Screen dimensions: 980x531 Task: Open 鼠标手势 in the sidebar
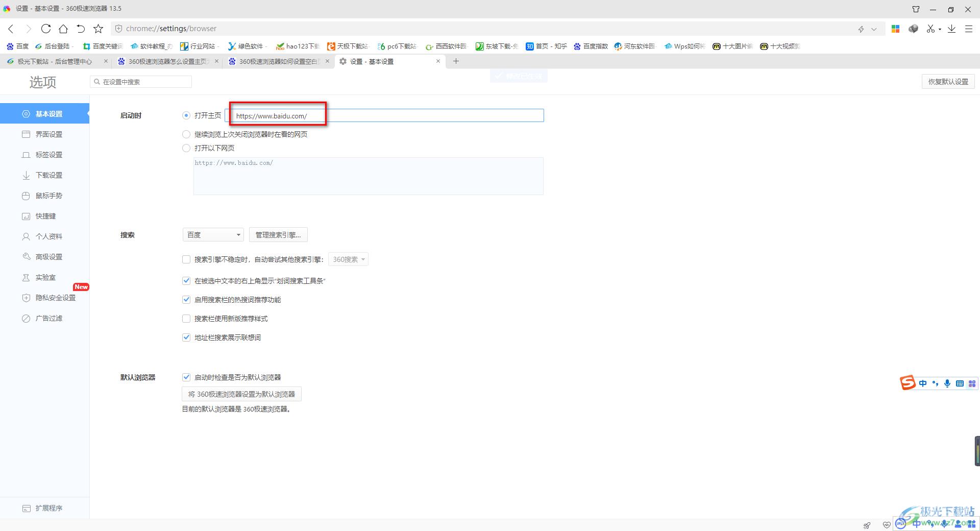pyautogui.click(x=44, y=196)
